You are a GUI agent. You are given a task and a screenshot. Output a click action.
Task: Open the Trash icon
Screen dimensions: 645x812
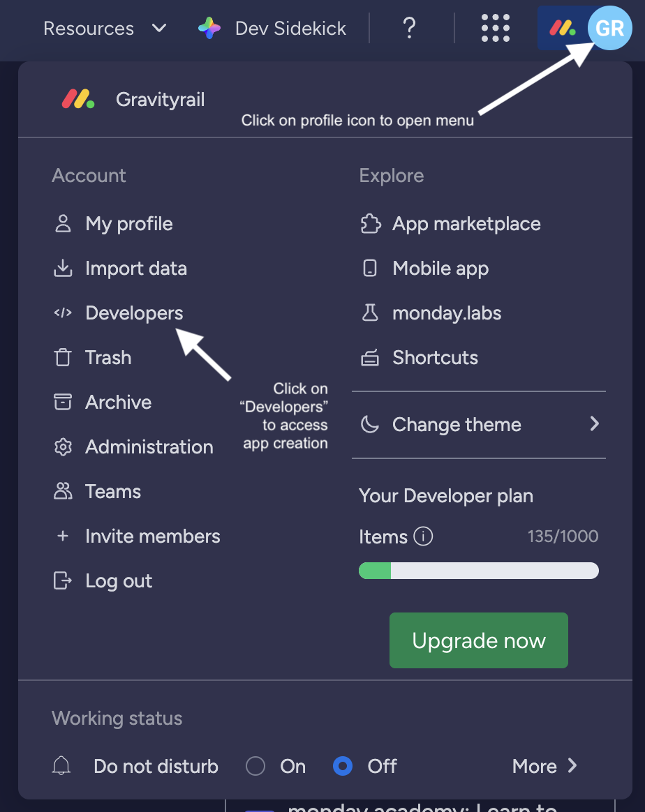63,357
